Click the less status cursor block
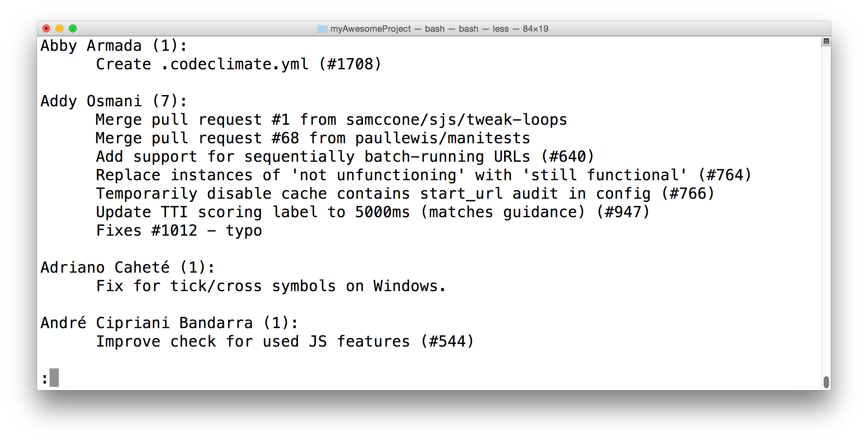Screen dimensions: 868x443 (54, 378)
